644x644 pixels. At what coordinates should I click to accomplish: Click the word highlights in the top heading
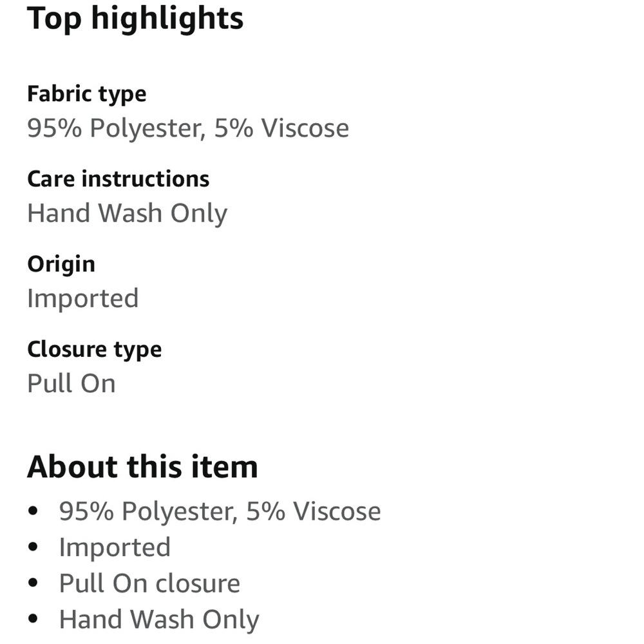167,19
